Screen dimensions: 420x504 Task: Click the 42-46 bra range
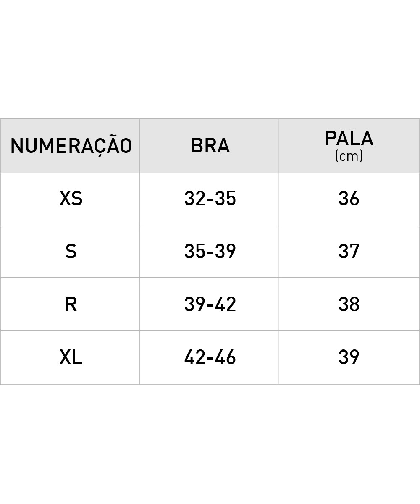point(210,357)
